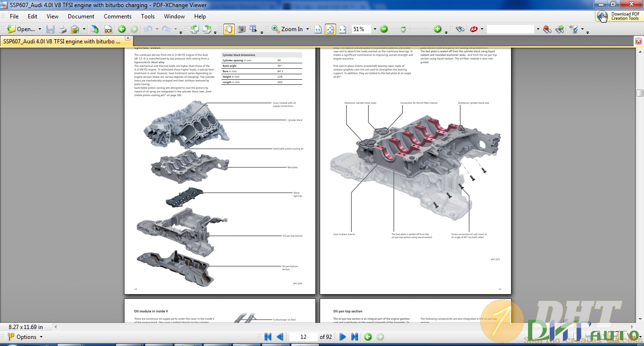This screenshot has width=644, height=346.
Task: Open the Undo history dropdown
Action: [156, 30]
